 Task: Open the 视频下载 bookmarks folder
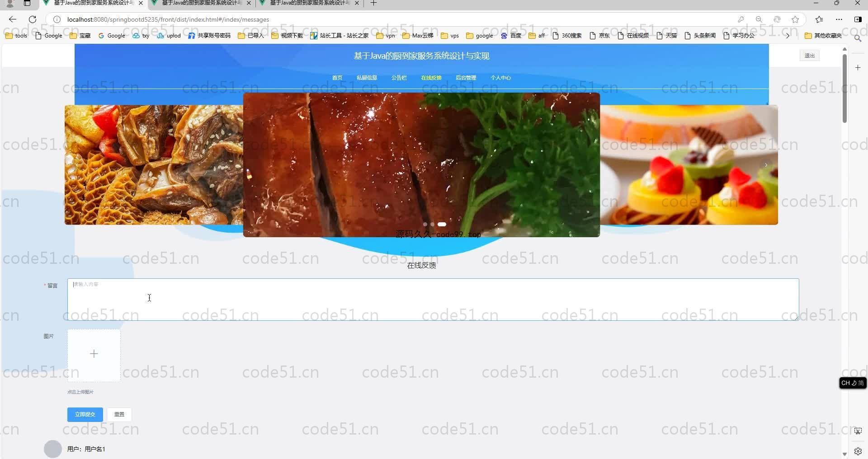coord(287,36)
